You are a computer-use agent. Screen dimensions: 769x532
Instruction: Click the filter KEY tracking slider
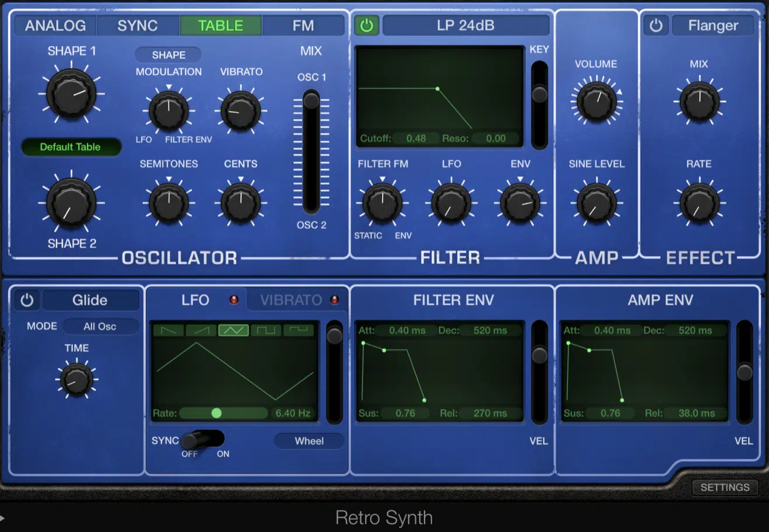pyautogui.click(x=540, y=93)
